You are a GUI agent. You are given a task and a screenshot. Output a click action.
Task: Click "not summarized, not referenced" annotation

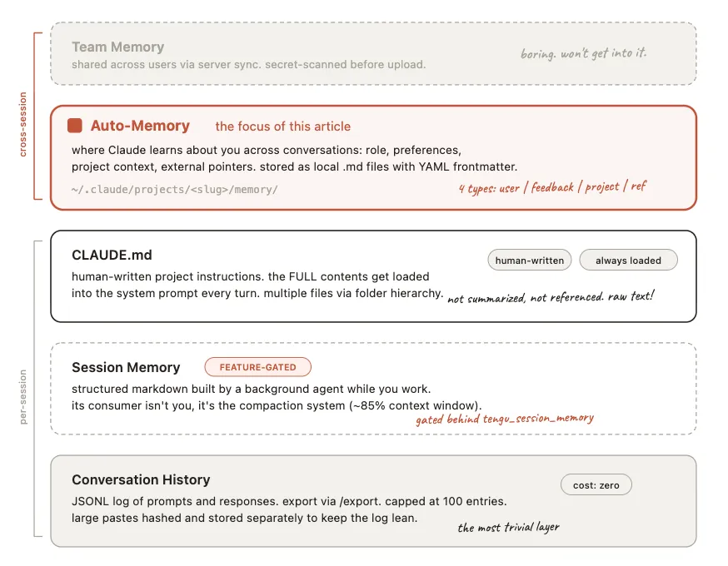551,297
